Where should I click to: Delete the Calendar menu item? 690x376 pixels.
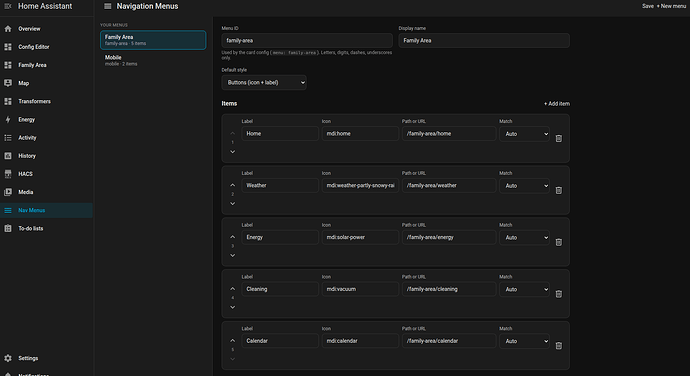click(x=558, y=346)
